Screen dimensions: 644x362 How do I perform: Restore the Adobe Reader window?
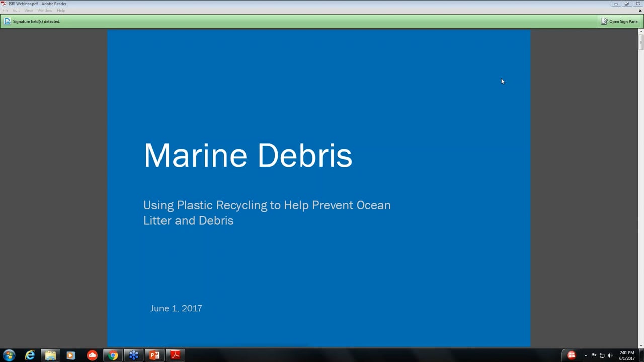click(x=627, y=4)
